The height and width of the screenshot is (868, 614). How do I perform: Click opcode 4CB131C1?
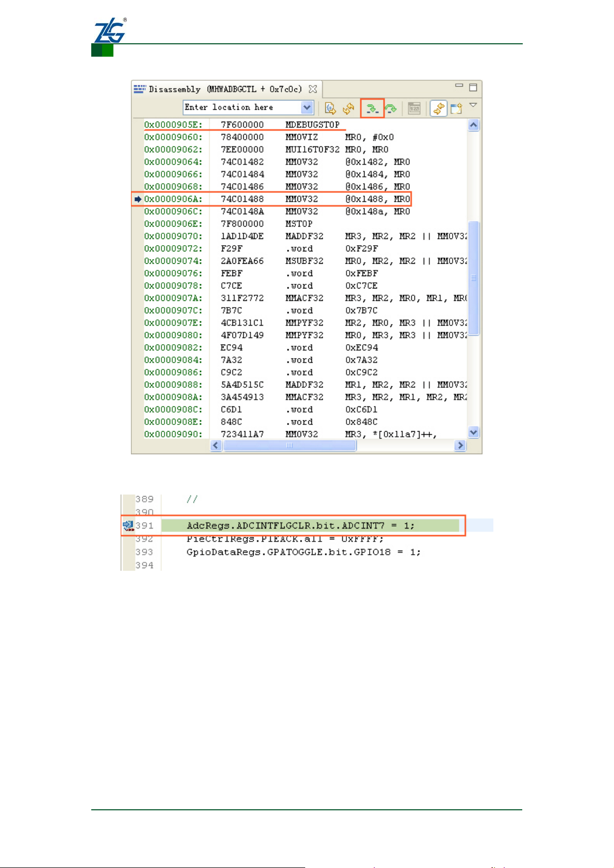(242, 322)
